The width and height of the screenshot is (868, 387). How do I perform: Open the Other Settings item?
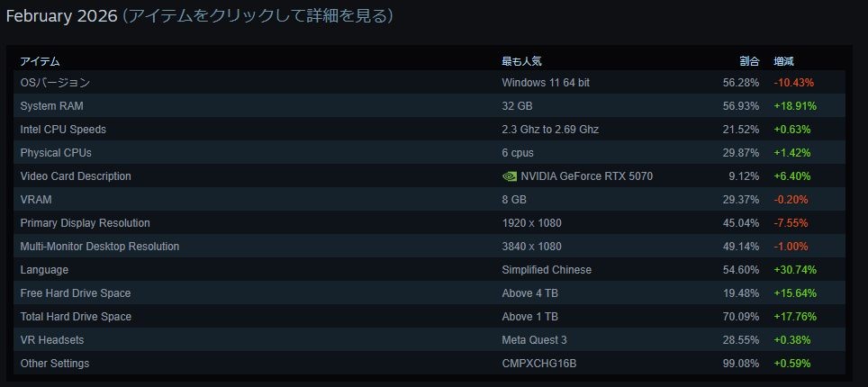[54, 364]
